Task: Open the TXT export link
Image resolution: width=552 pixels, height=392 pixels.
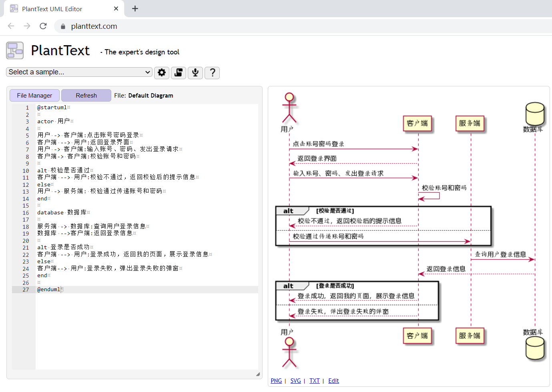Action: click(x=315, y=380)
